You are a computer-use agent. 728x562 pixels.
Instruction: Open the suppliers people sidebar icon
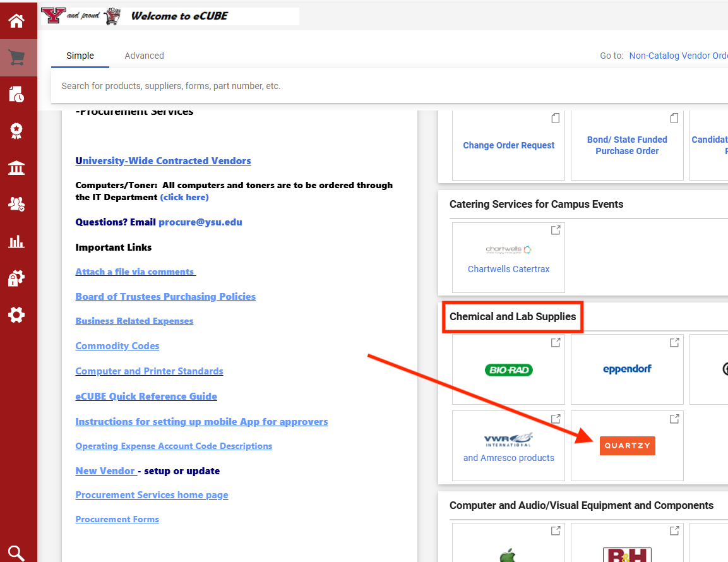point(16,204)
